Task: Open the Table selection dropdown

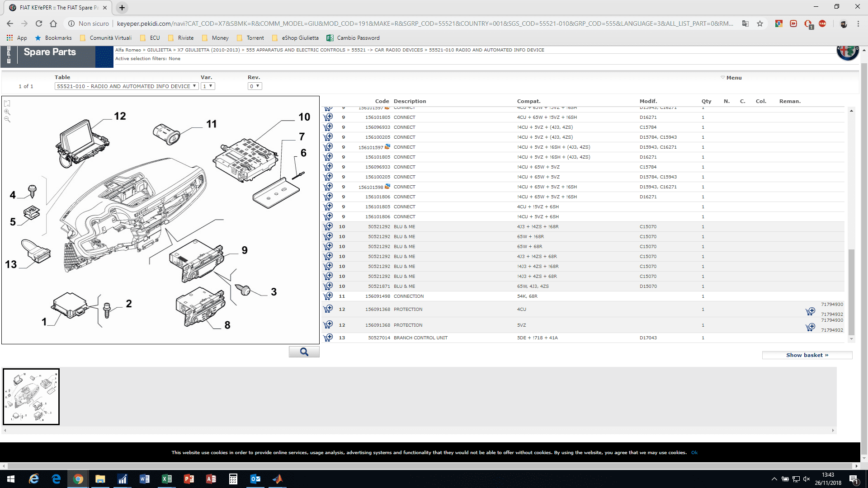Action: click(x=127, y=86)
